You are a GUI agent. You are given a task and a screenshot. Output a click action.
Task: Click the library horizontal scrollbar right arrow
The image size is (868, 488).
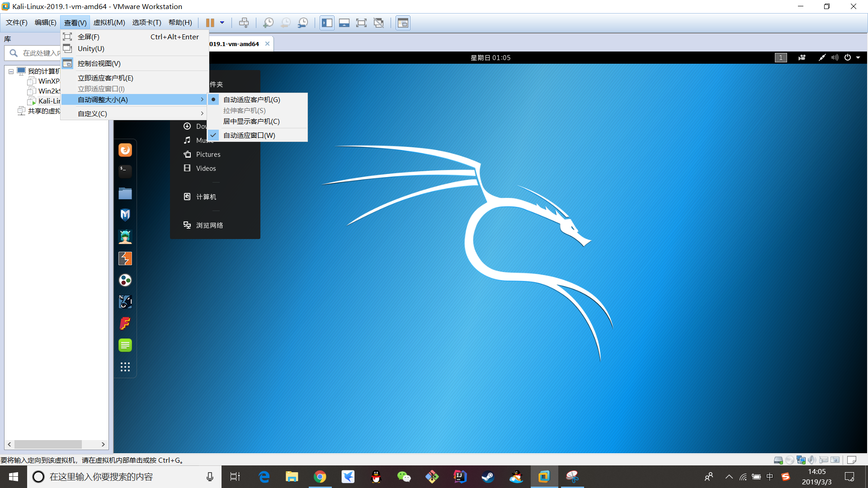point(103,445)
